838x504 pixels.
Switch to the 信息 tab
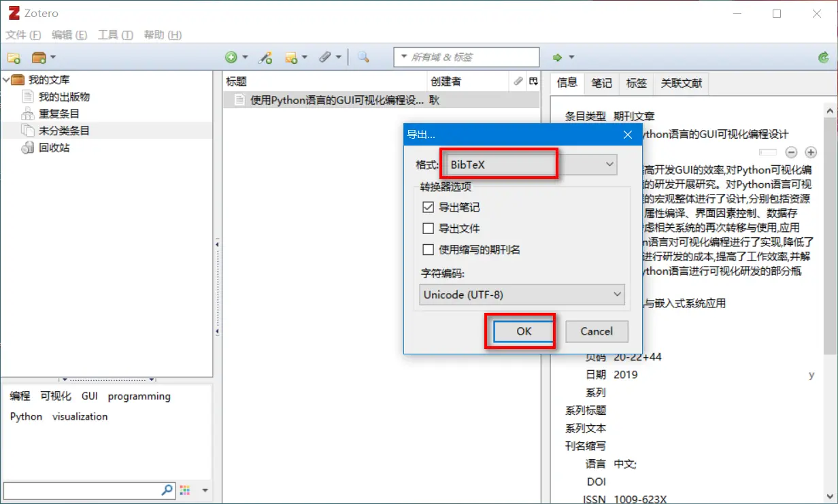(x=567, y=82)
